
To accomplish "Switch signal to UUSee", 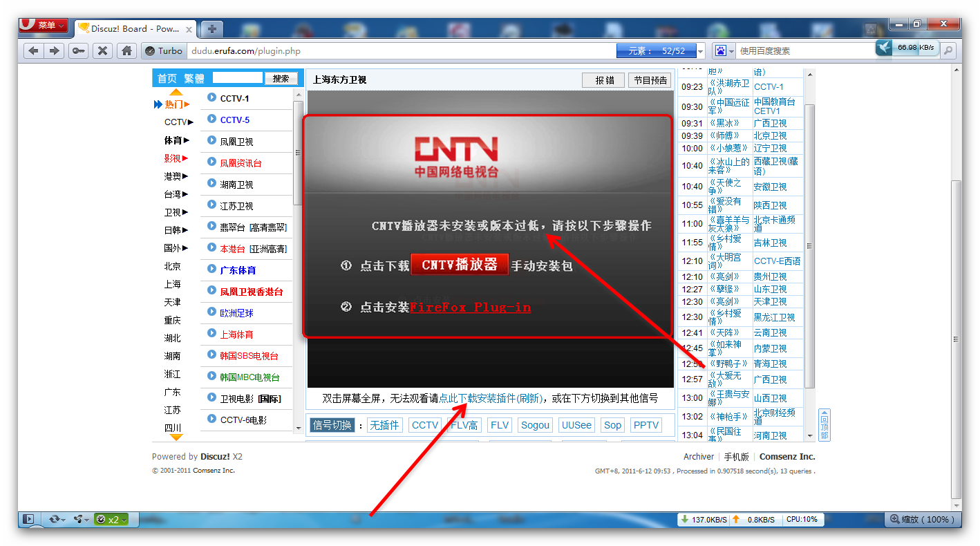I will [x=576, y=425].
